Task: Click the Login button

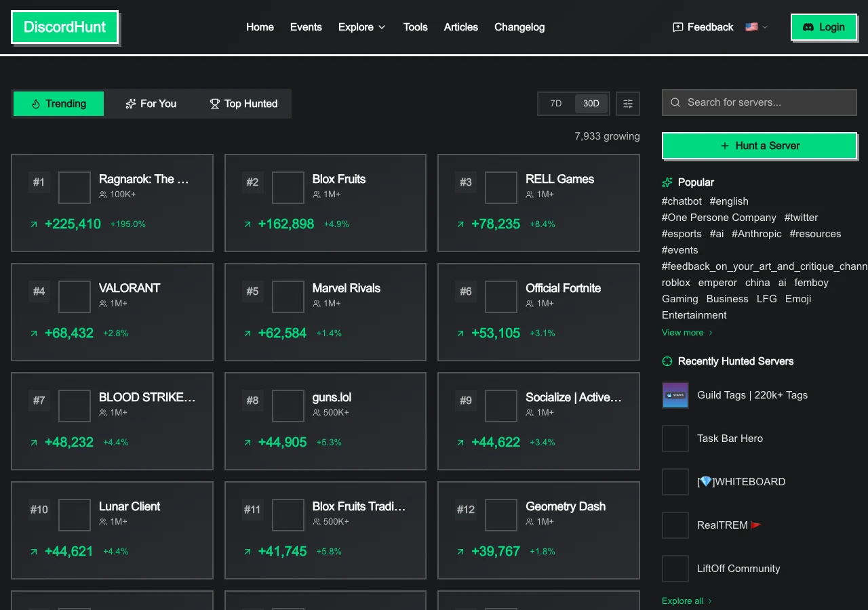Action: click(823, 27)
